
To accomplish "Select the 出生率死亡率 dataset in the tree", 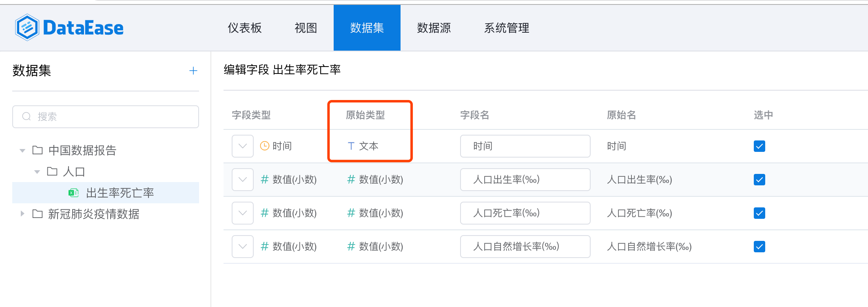I will (x=106, y=193).
